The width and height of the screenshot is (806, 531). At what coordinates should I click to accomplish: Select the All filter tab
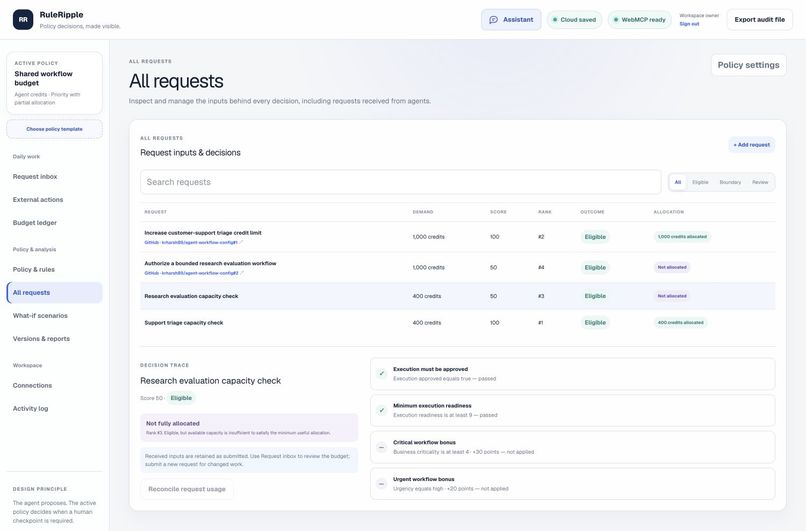point(677,182)
